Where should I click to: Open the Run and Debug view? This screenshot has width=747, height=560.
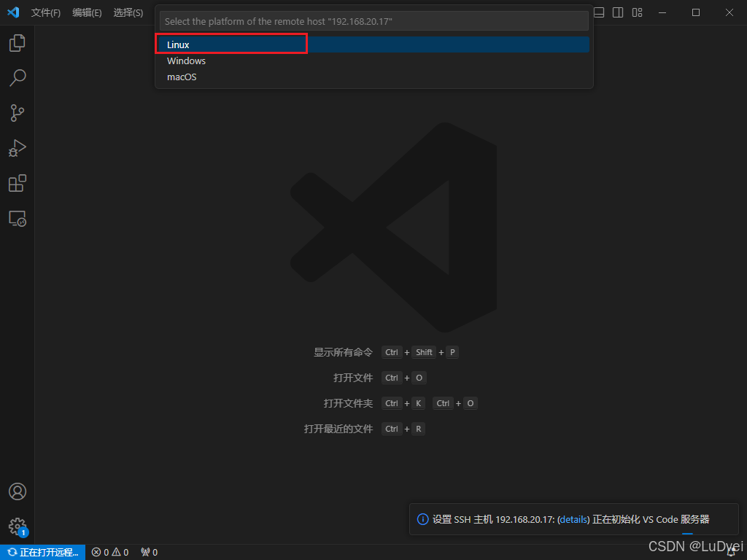coord(18,148)
